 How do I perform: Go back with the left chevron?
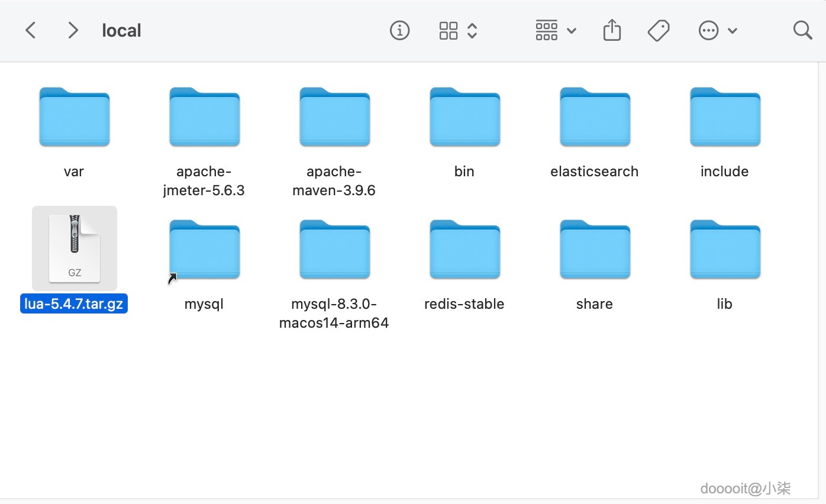[31, 30]
